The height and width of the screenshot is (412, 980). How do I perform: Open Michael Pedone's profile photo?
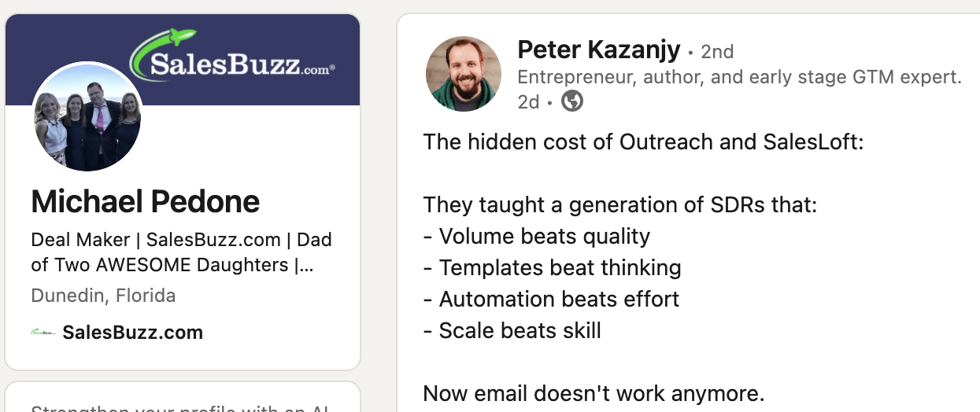click(x=87, y=117)
